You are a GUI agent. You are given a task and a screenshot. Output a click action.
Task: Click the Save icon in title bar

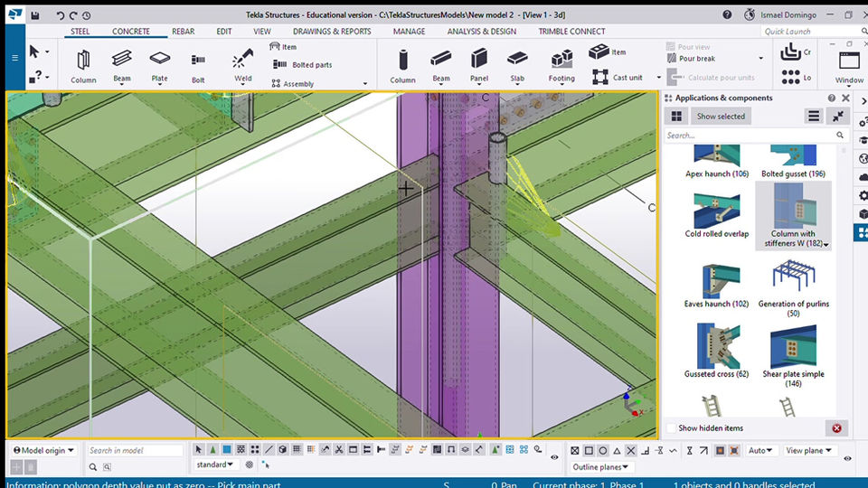[x=35, y=15]
